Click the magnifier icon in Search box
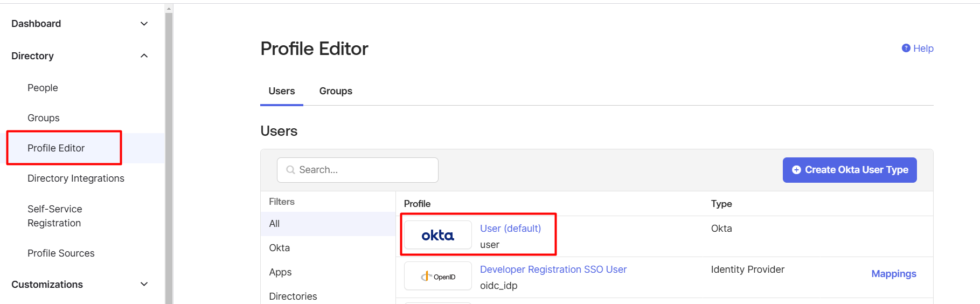This screenshot has height=304, width=980. pyautogui.click(x=290, y=170)
